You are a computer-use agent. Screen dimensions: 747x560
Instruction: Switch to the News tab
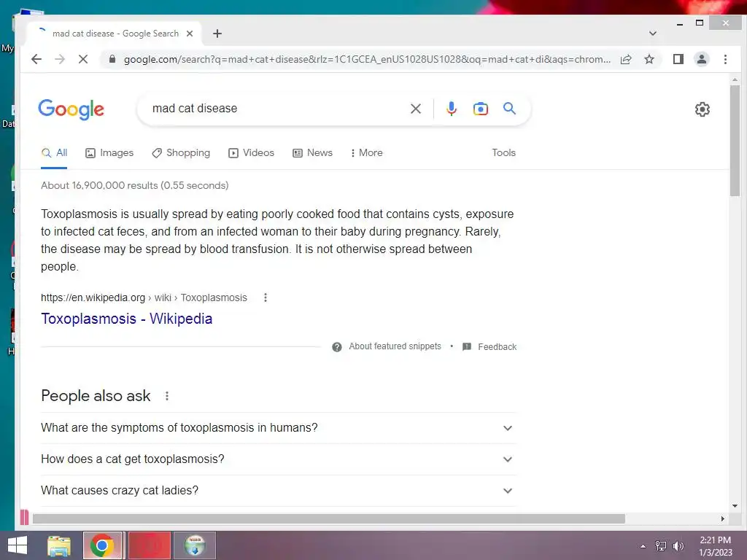click(312, 153)
